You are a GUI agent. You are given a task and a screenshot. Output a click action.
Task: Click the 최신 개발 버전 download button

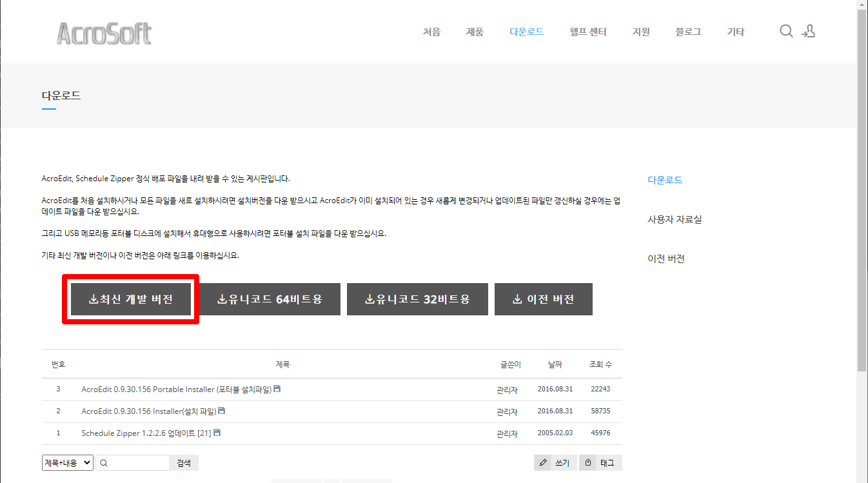[x=131, y=299]
